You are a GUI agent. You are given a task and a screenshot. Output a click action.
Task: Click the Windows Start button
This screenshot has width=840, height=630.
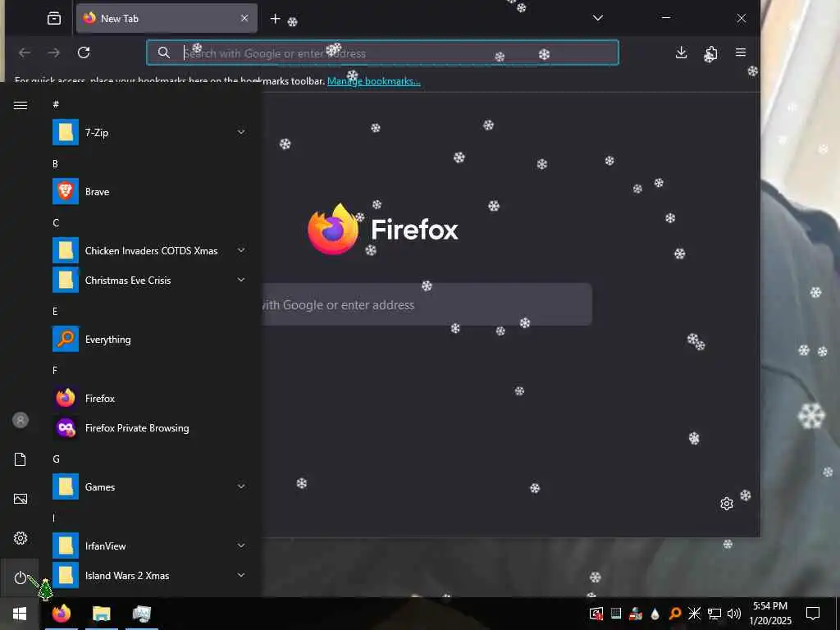point(20,614)
